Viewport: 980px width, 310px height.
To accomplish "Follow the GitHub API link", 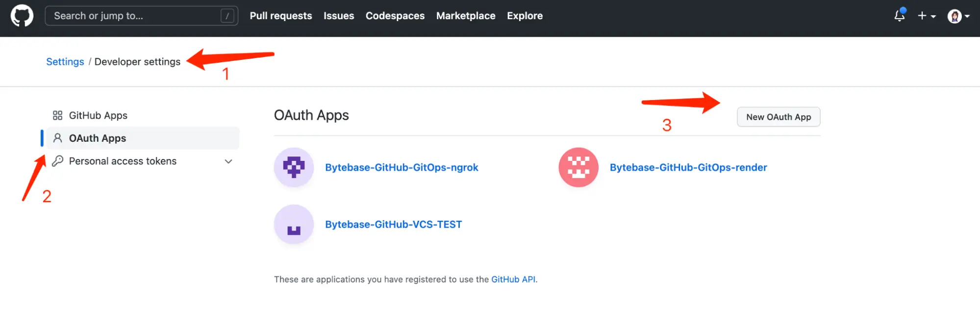I will [513, 279].
